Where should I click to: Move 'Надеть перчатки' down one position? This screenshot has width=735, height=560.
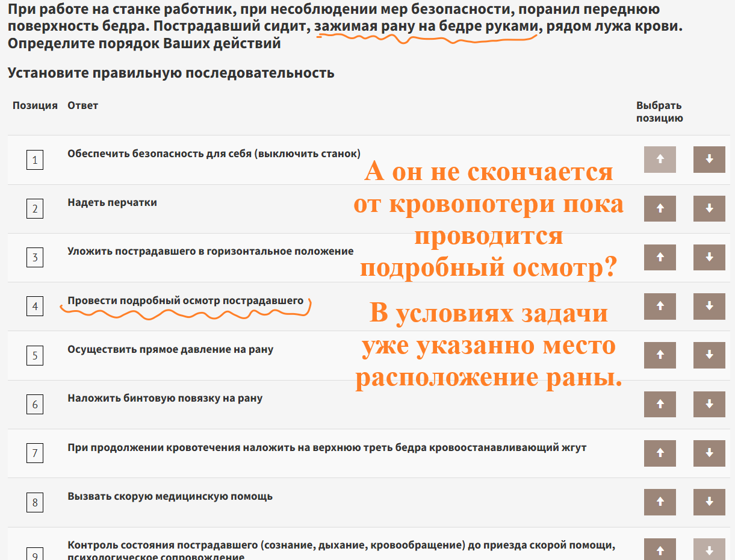point(709,208)
